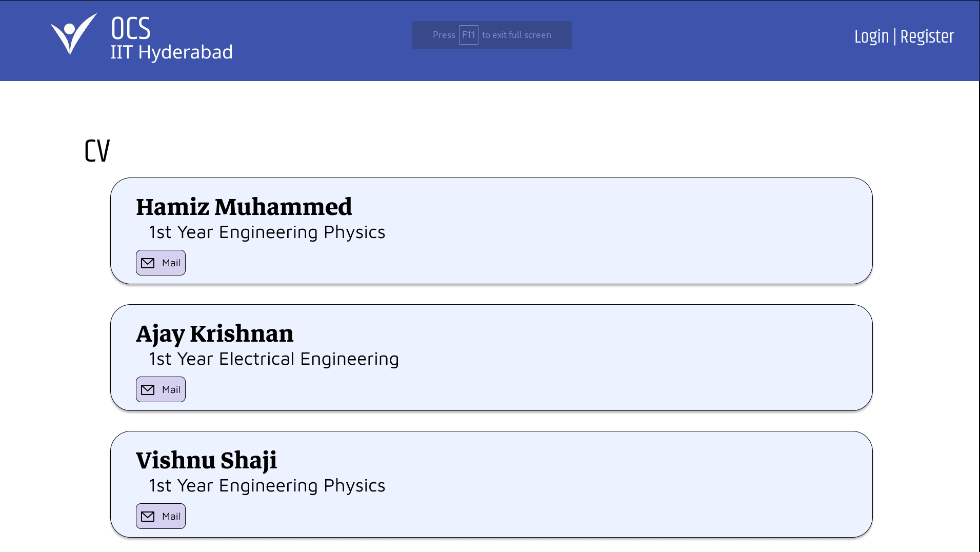Click the OCS checkmark logo icon
Image resolution: width=980 pixels, height=552 pixels.
tap(73, 34)
